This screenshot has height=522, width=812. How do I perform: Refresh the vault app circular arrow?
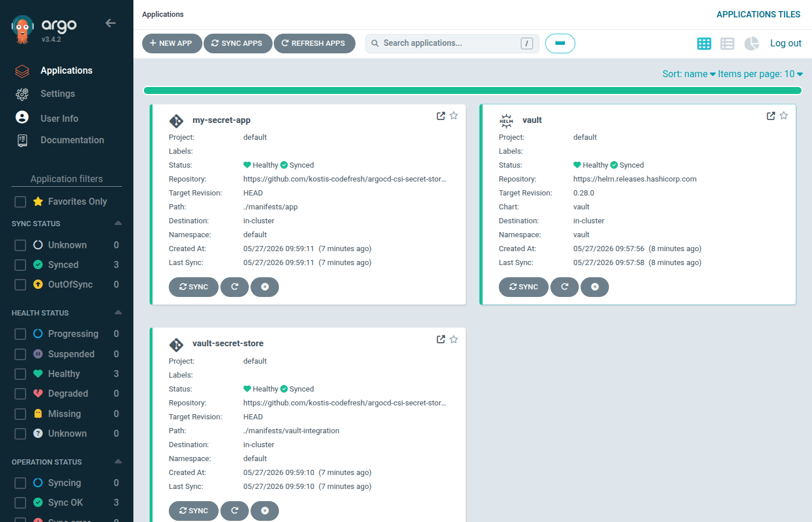click(565, 287)
